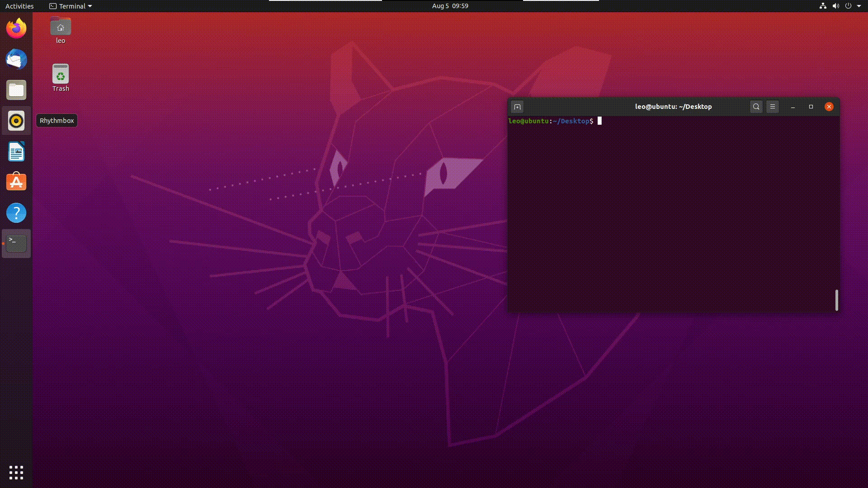
Task: Open the Activities overview
Action: (x=19, y=6)
